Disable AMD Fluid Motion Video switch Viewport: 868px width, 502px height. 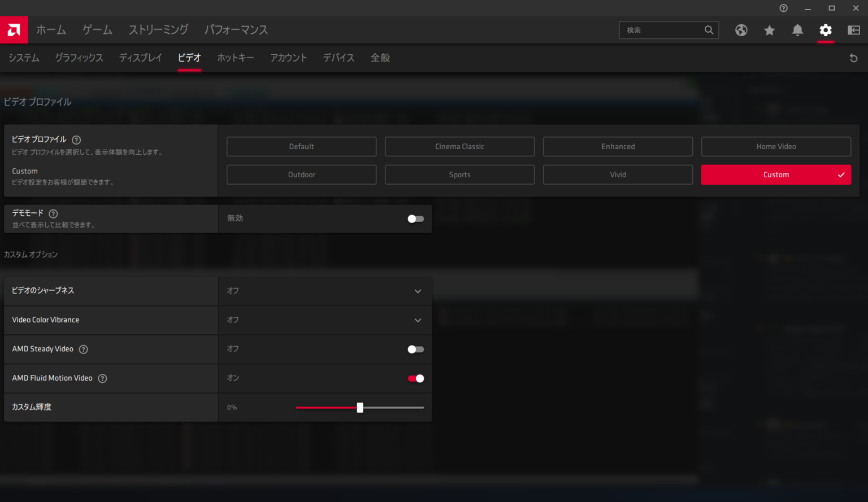click(x=415, y=378)
